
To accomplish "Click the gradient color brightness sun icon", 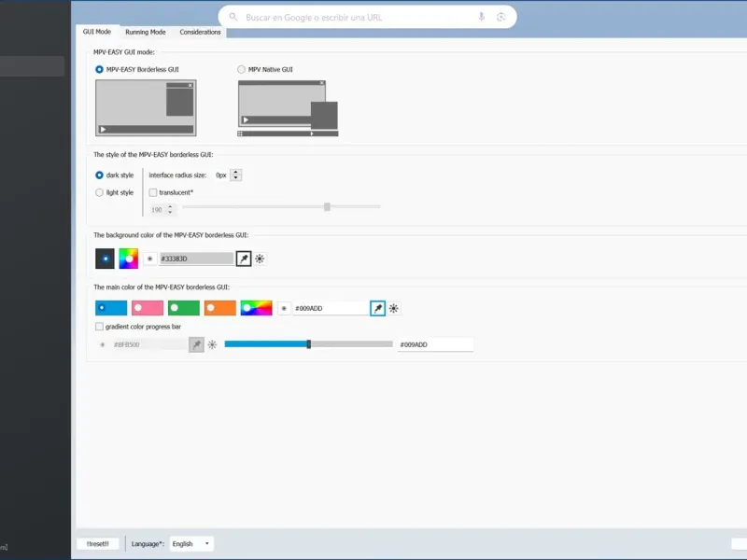I will (x=213, y=344).
